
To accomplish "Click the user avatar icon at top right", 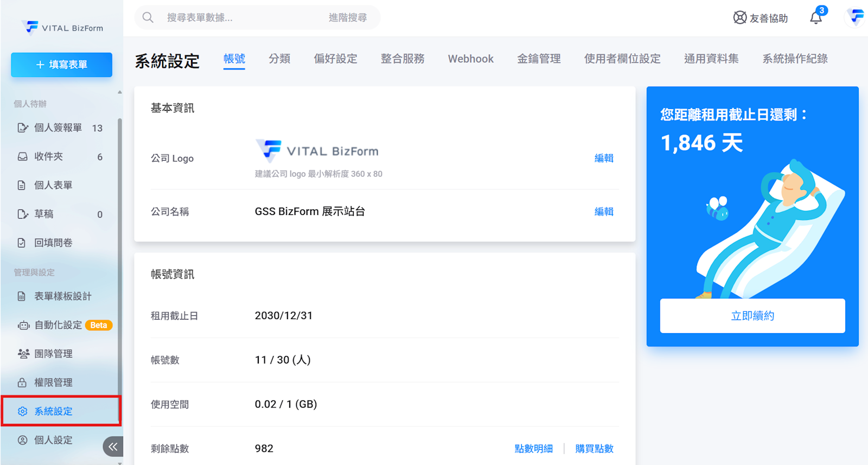I will coord(857,17).
